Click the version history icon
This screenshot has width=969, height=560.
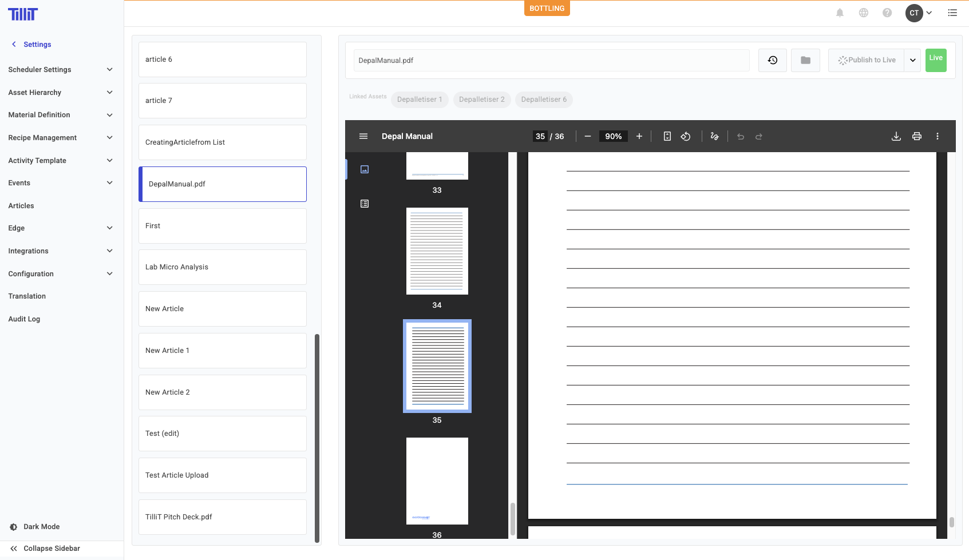coord(772,60)
